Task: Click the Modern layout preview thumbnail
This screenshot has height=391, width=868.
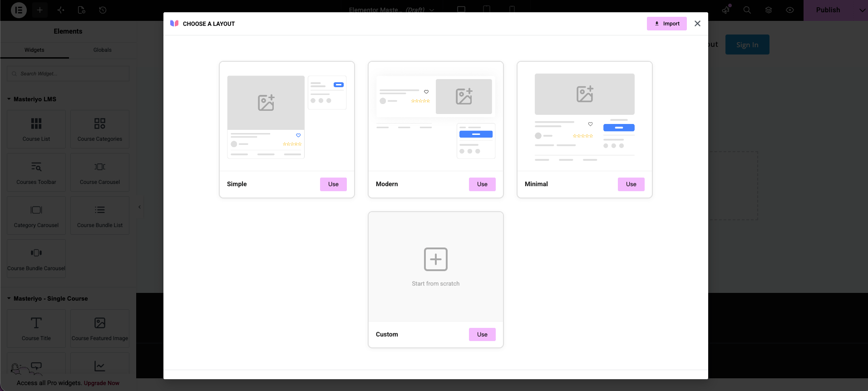Action: pos(436,117)
